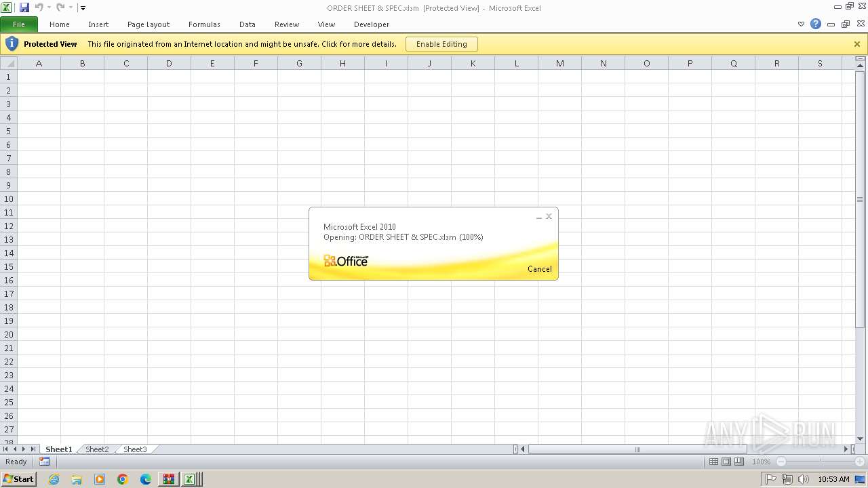Open the File tab

19,24
